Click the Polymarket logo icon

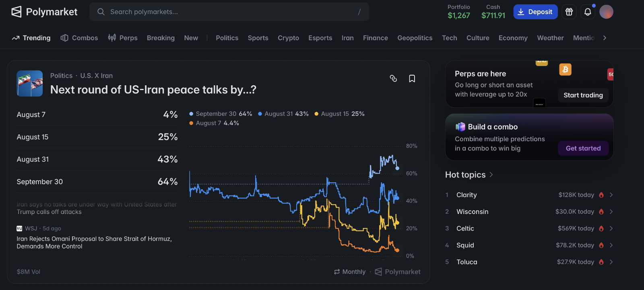click(17, 12)
